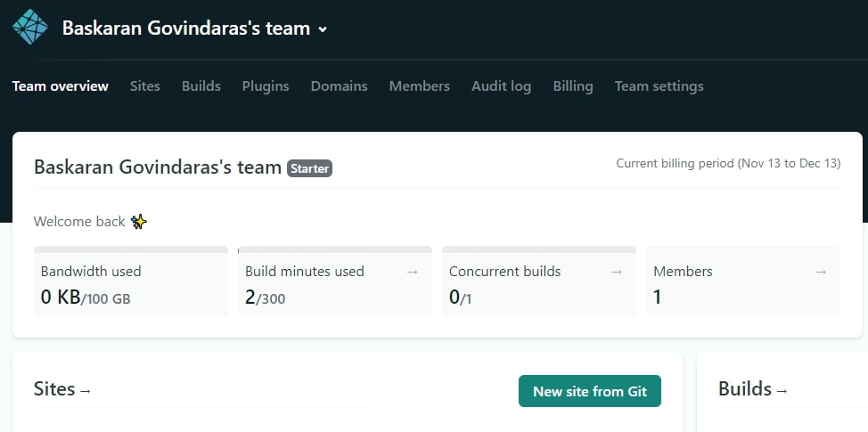Open Team settings tab
This screenshot has width=868, height=432.
coord(659,86)
